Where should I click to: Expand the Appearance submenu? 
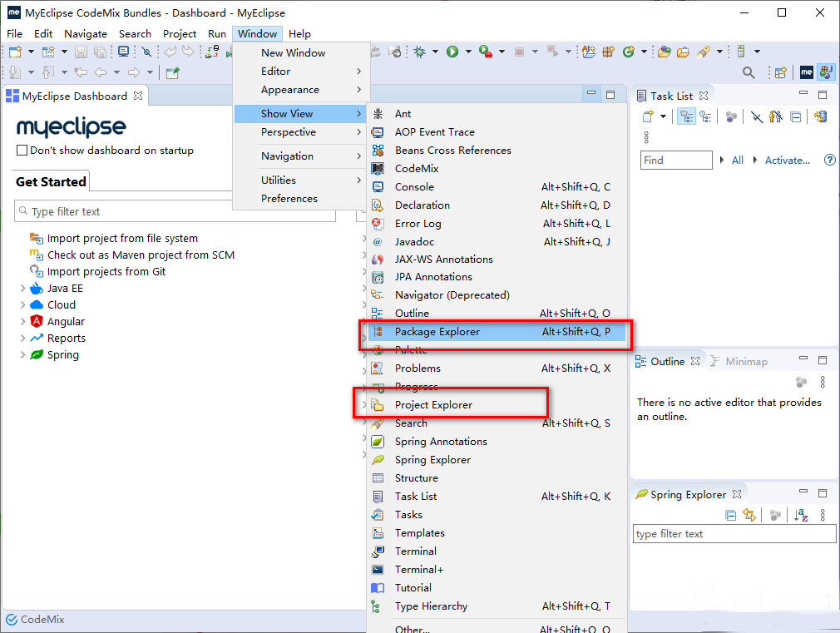coord(300,90)
